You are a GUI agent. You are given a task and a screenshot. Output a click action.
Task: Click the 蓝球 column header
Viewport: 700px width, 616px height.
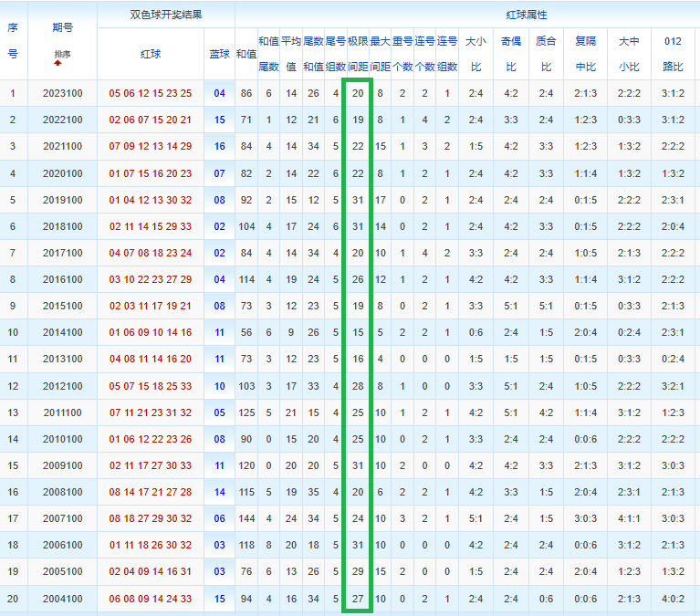219,54
